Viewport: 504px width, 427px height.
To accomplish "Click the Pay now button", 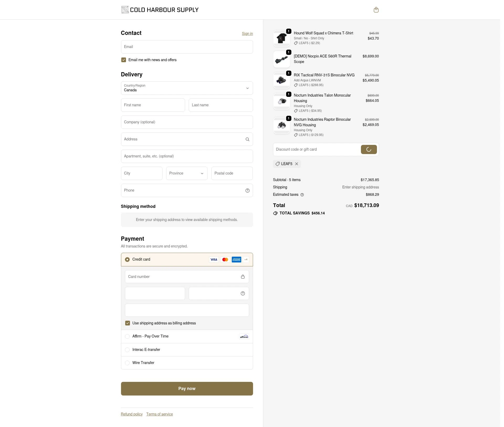I will pos(187,389).
